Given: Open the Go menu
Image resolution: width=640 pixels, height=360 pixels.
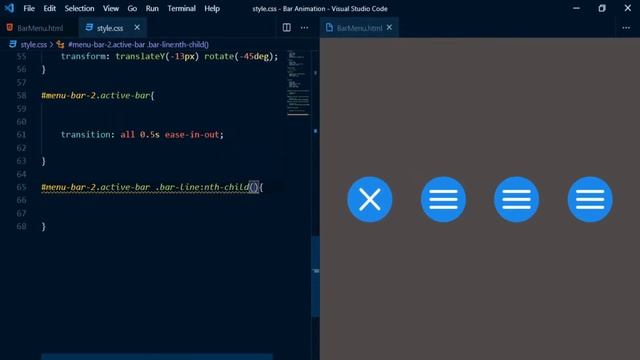Looking at the screenshot, I should (132, 9).
